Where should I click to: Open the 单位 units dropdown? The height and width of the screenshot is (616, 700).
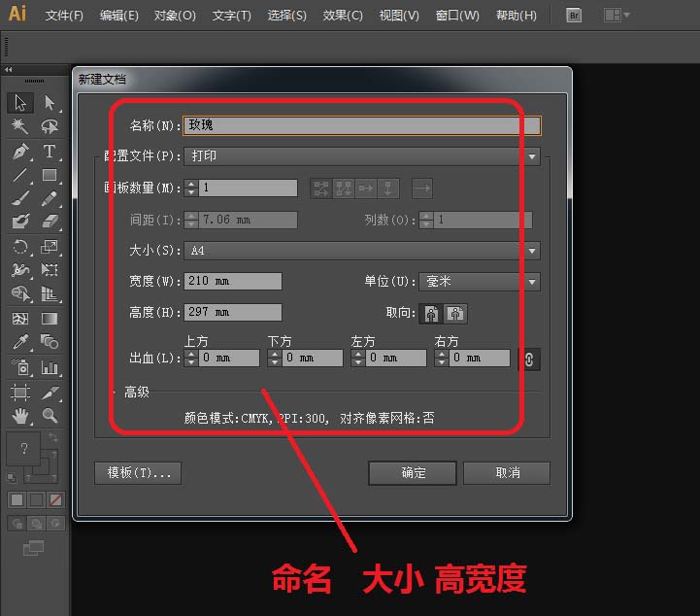[x=480, y=282]
